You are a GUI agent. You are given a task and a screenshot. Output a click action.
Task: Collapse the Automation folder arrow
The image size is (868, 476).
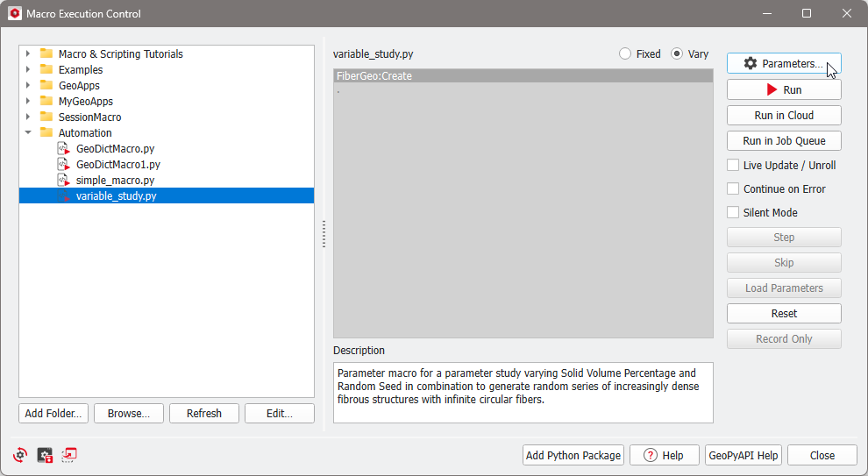pyautogui.click(x=28, y=133)
